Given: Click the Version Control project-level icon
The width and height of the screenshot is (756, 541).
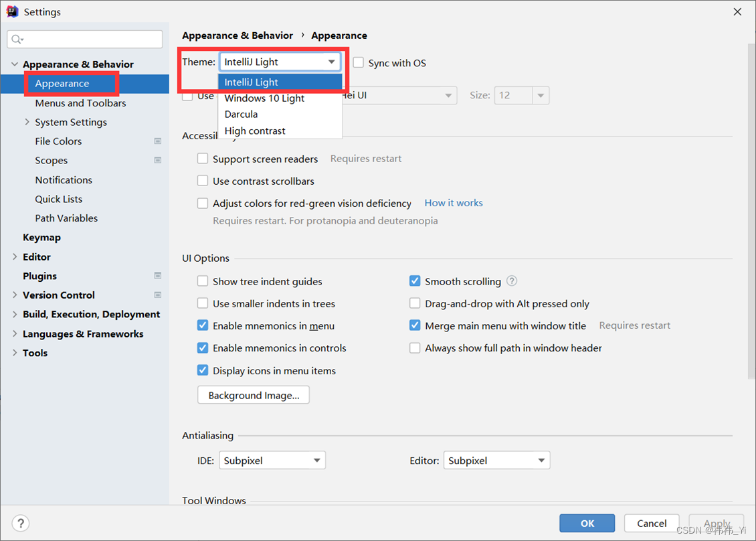Looking at the screenshot, I should pyautogui.click(x=158, y=295).
